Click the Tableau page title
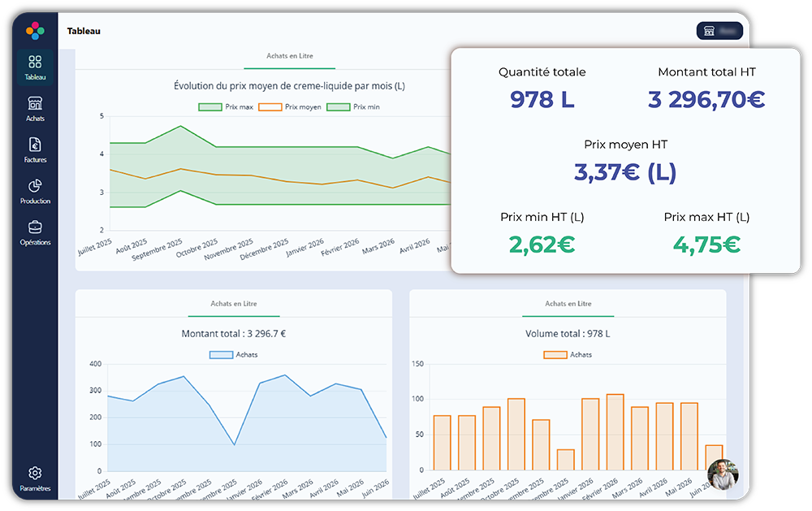The image size is (812, 511). tap(84, 31)
